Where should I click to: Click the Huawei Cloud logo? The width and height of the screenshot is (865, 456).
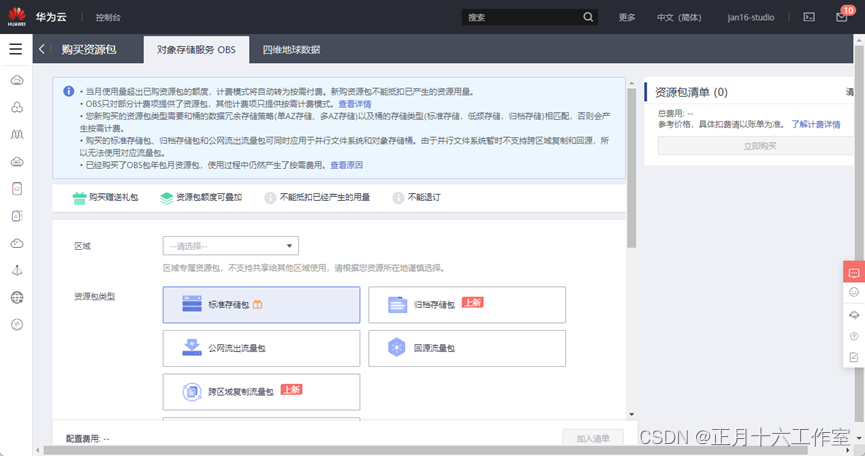[x=17, y=17]
